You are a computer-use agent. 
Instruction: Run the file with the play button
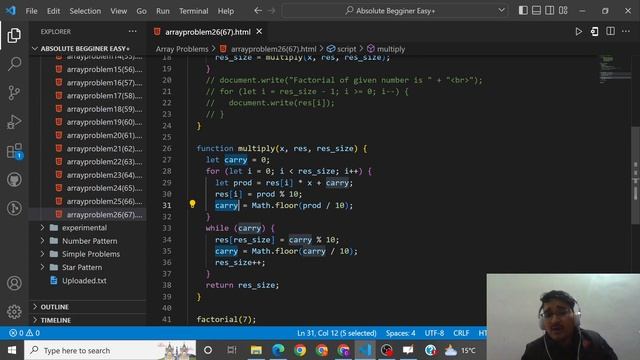pos(578,31)
